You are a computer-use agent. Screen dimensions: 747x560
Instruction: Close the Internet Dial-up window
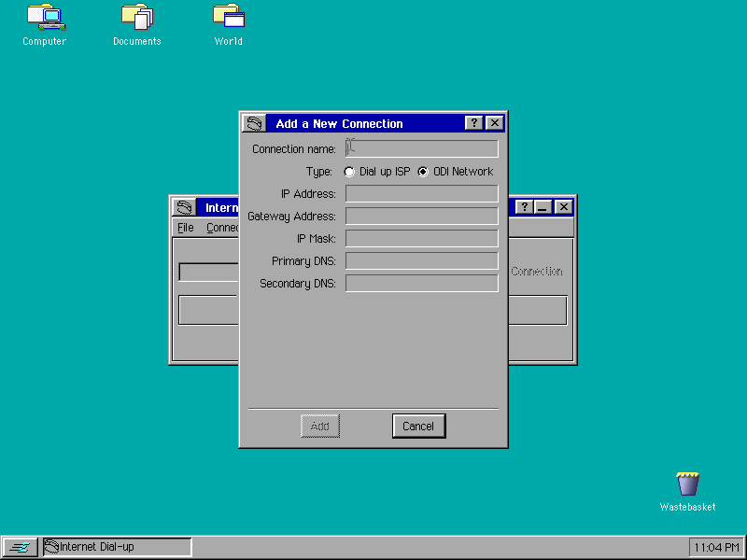(x=564, y=207)
